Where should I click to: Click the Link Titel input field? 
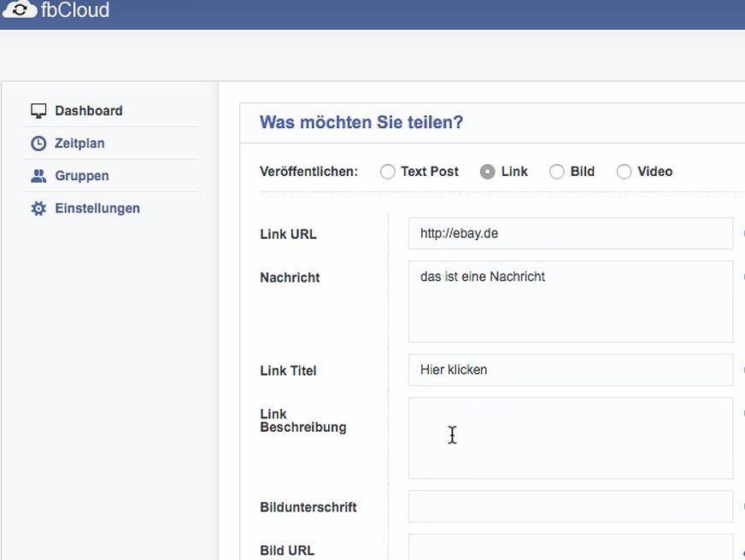[x=571, y=370]
